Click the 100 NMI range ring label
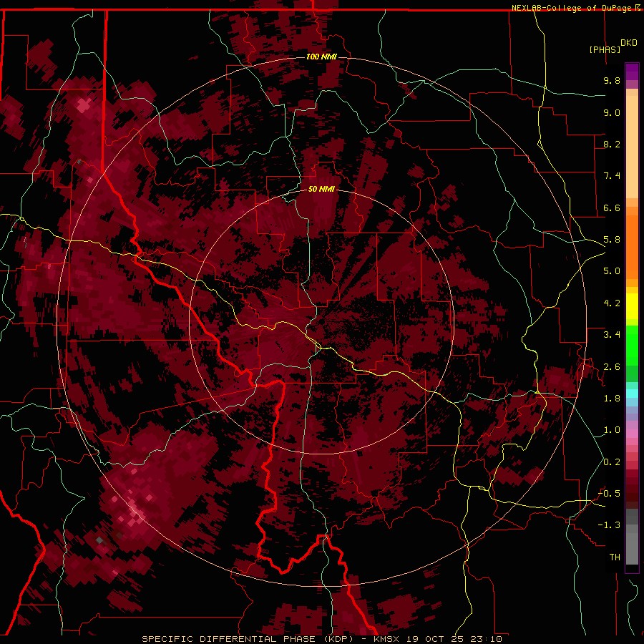 [x=321, y=57]
